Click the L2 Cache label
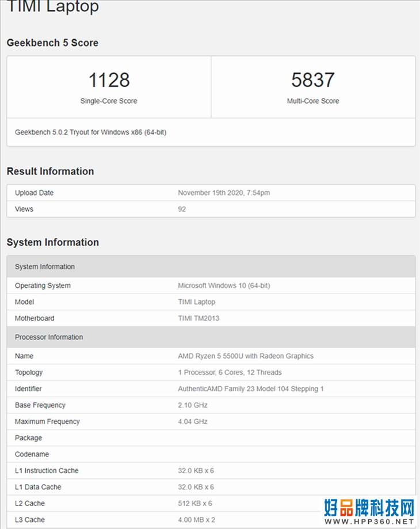 30,503
